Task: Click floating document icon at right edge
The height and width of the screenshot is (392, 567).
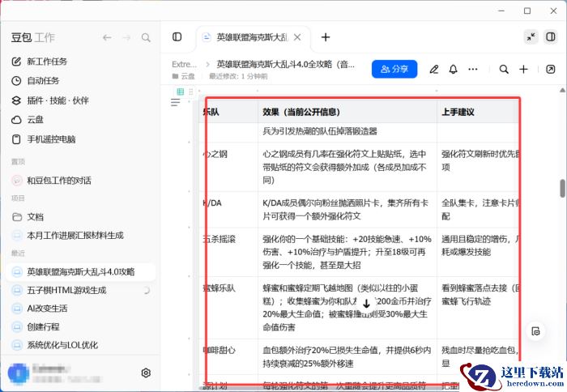Action: (x=536, y=331)
